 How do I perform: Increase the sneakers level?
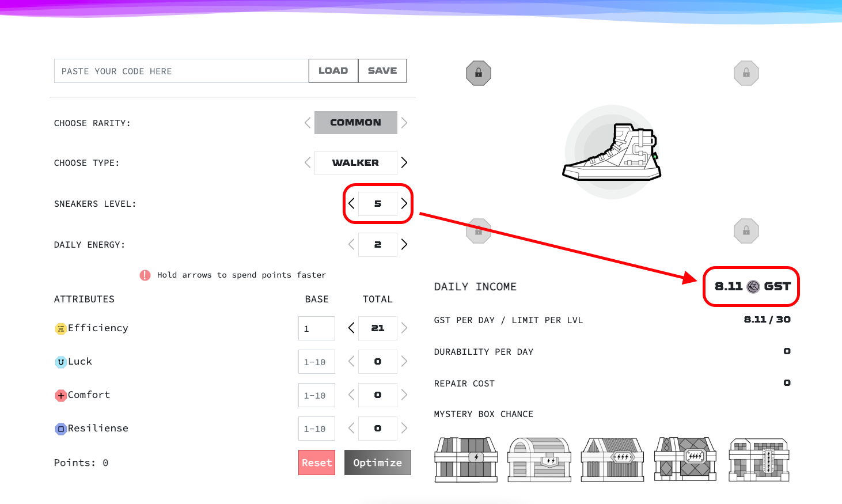tap(404, 203)
